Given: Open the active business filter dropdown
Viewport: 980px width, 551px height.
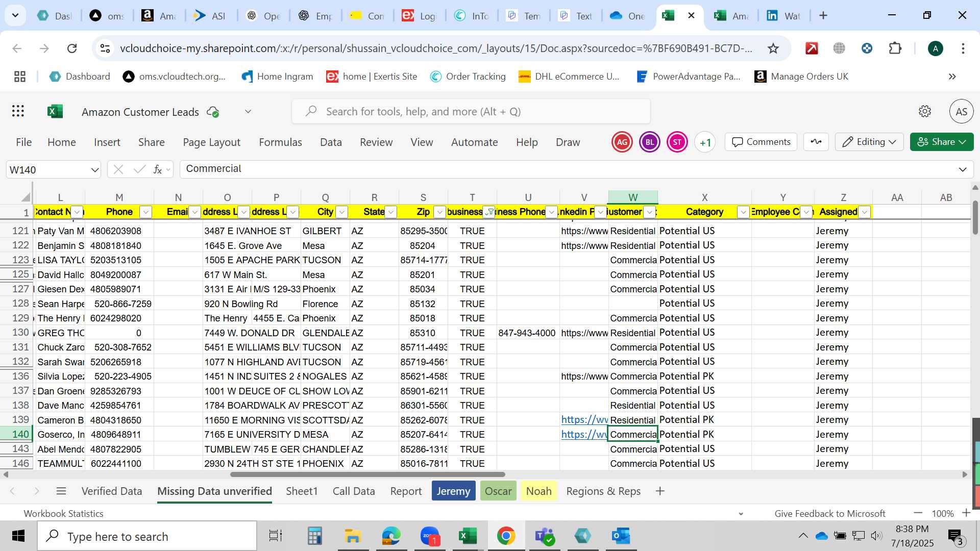Looking at the screenshot, I should click(489, 212).
